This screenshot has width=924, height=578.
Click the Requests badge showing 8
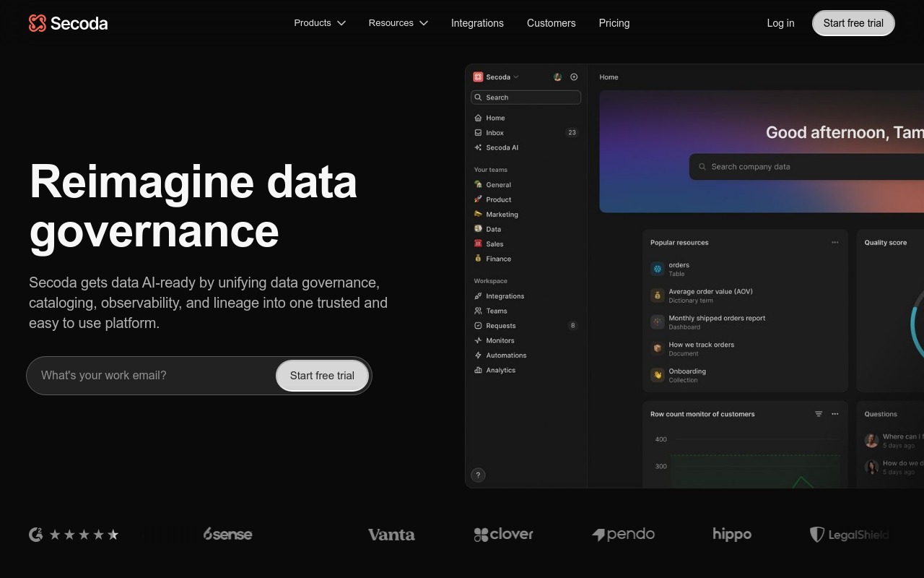573,326
